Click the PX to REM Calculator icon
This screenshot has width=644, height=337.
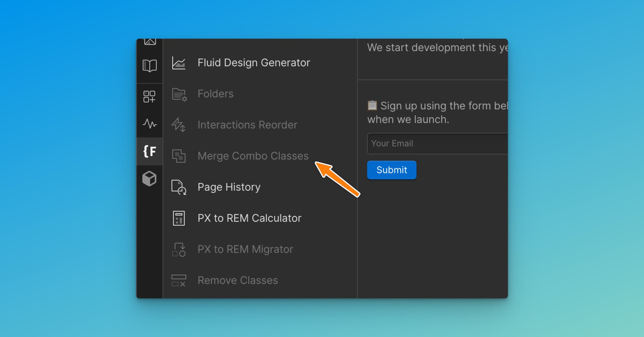click(x=179, y=218)
